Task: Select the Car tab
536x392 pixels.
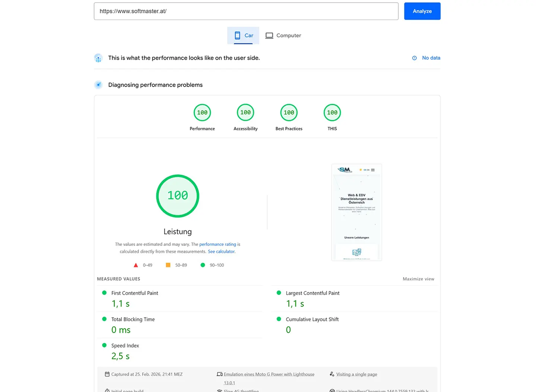Action: (x=243, y=35)
